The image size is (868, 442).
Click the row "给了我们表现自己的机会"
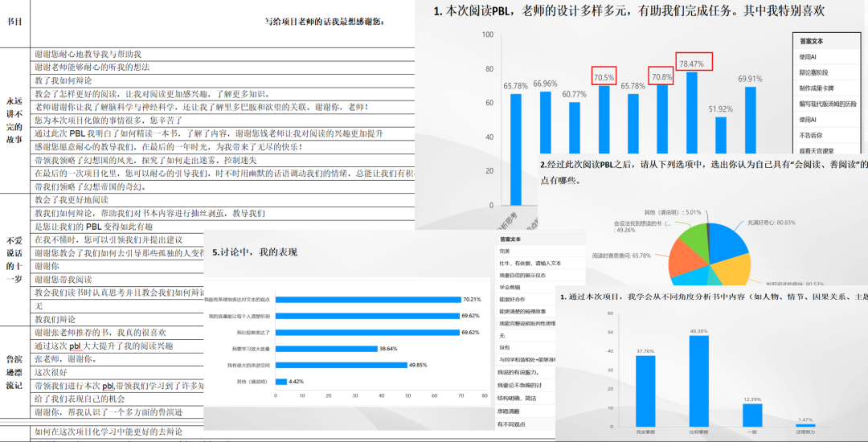[117, 399]
